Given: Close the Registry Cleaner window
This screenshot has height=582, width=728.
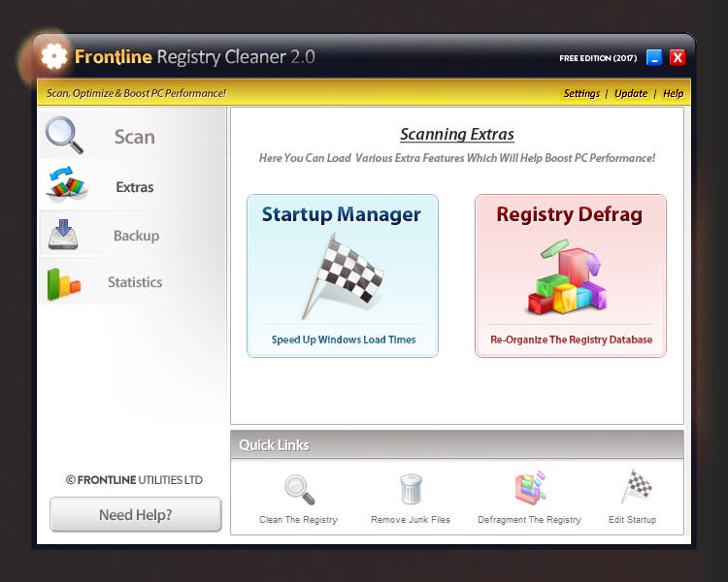Looking at the screenshot, I should (678, 57).
